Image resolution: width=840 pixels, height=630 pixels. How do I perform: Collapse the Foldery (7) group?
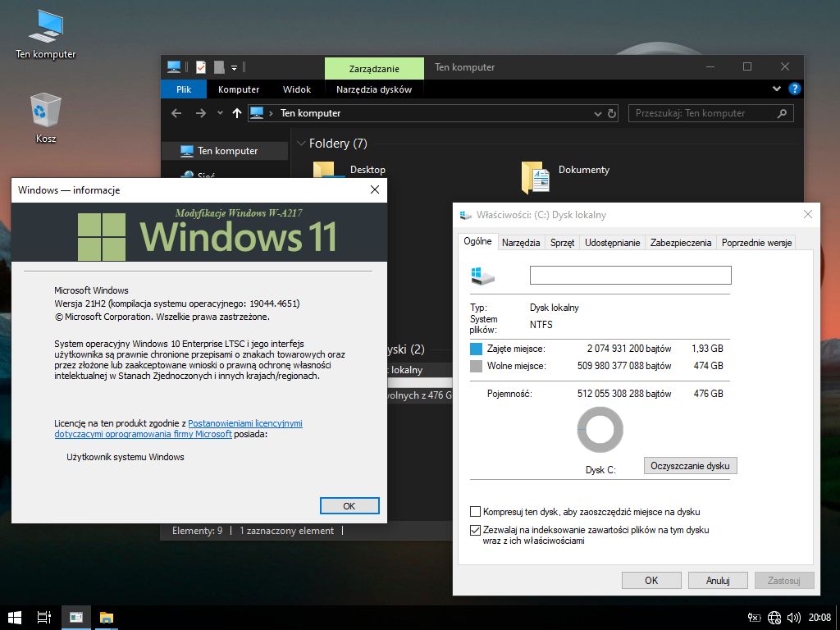point(300,144)
